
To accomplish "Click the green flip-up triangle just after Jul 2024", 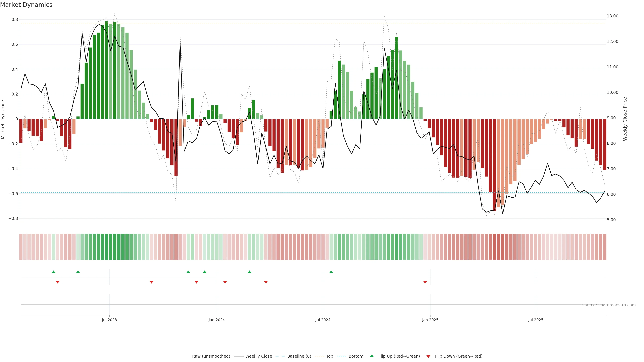I will 331,272.
